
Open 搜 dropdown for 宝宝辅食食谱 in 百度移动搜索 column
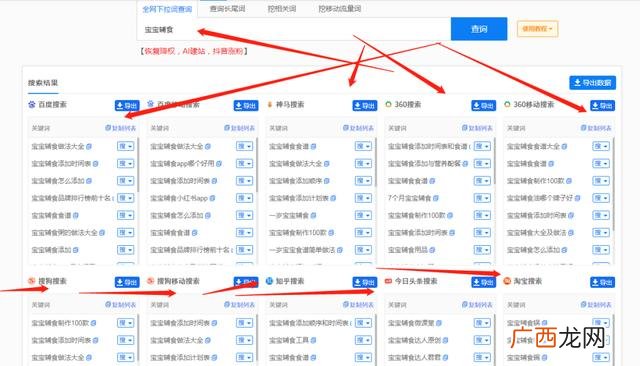pos(244,233)
